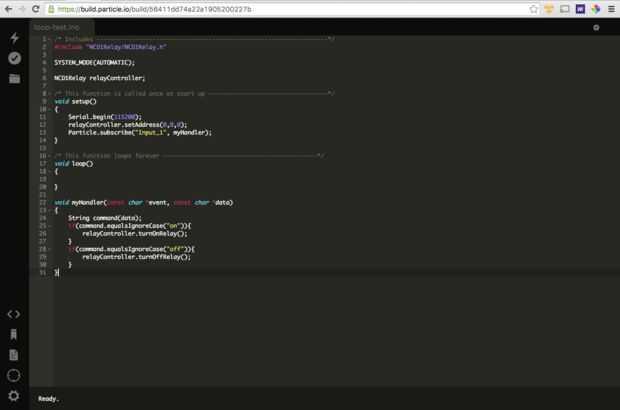Click the Particle.subscribe line
This screenshot has height=410, width=620.
coord(140,132)
